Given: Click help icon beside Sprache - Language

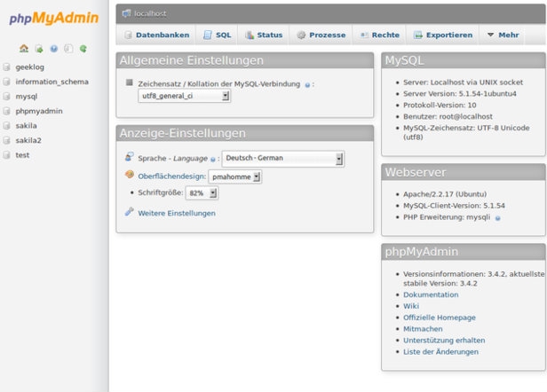Looking at the screenshot, I should click(213, 160).
